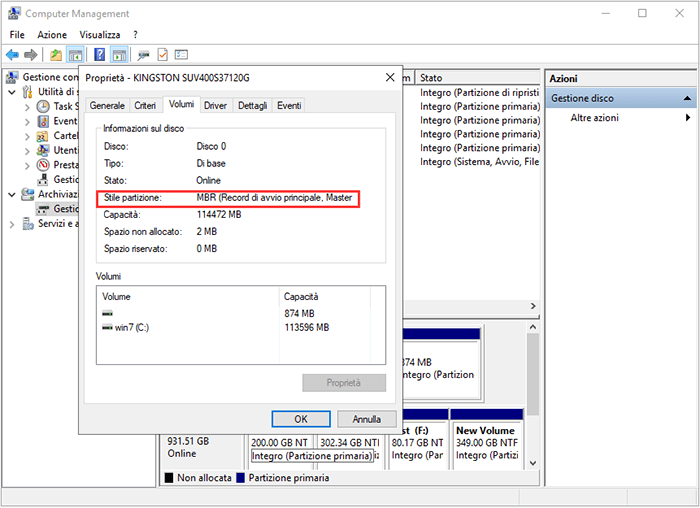This screenshot has height=508, width=700.
Task: Collapse the Archiviazione node
Action: tap(12, 195)
